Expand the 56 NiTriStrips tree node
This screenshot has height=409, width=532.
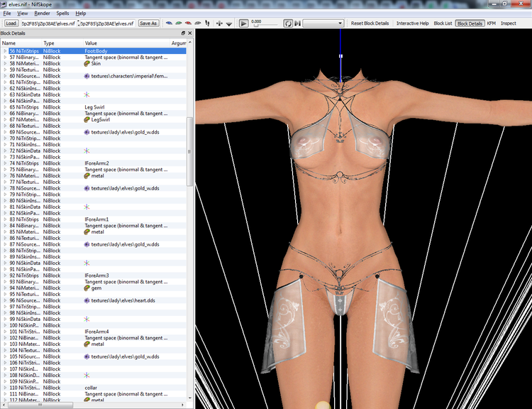4,51
